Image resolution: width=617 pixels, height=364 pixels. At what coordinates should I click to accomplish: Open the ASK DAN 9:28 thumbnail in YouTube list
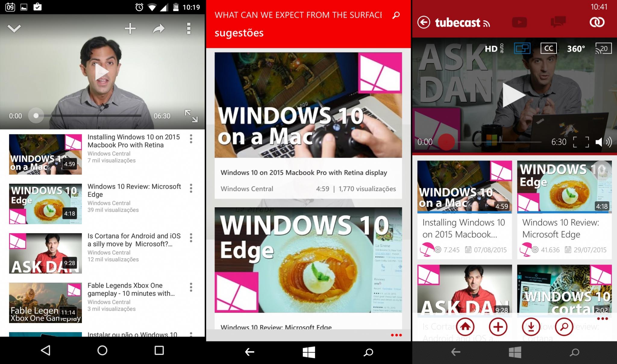coord(45,253)
